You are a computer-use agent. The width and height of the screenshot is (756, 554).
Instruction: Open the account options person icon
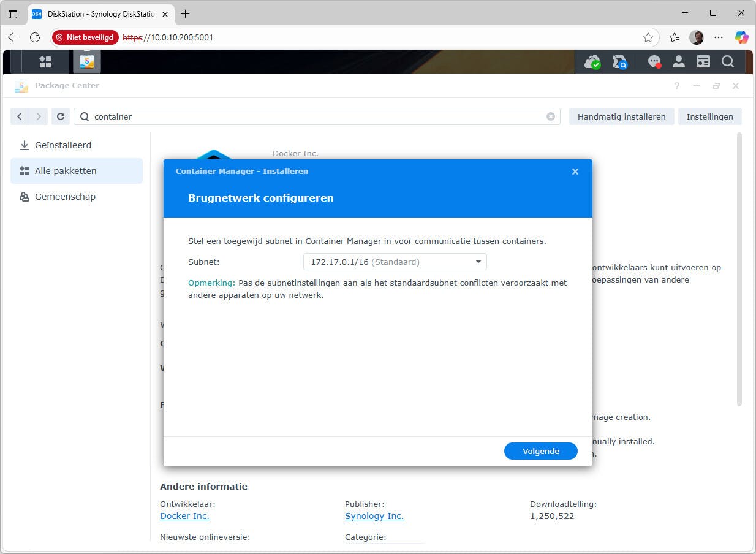[678, 61]
